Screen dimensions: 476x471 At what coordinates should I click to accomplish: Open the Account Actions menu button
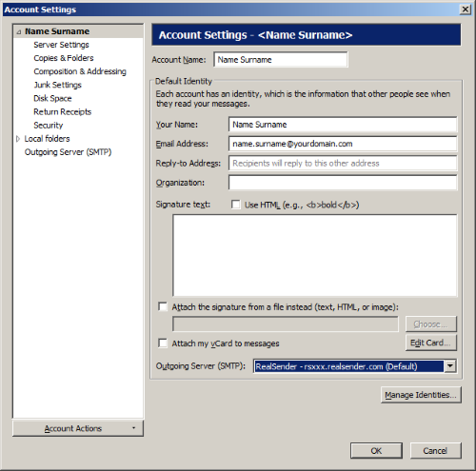[x=78, y=428]
